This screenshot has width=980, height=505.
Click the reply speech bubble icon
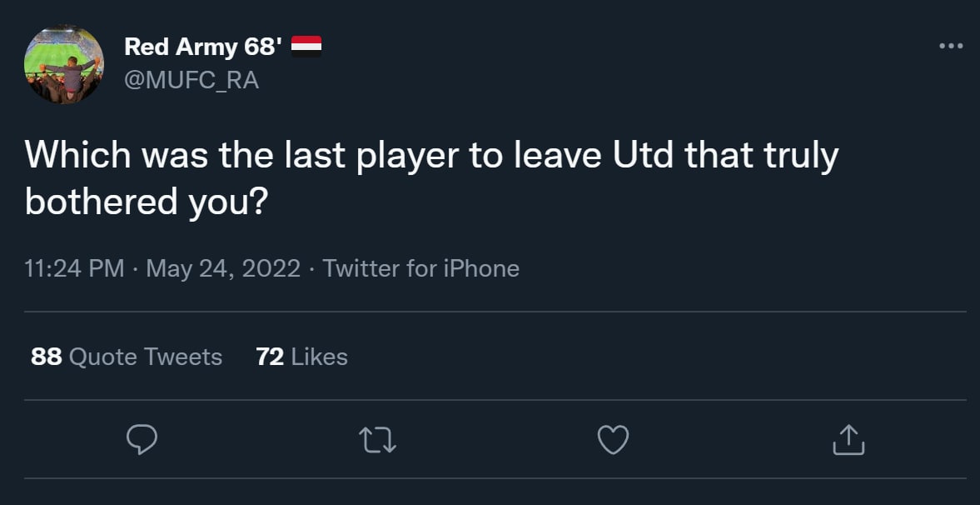point(142,440)
